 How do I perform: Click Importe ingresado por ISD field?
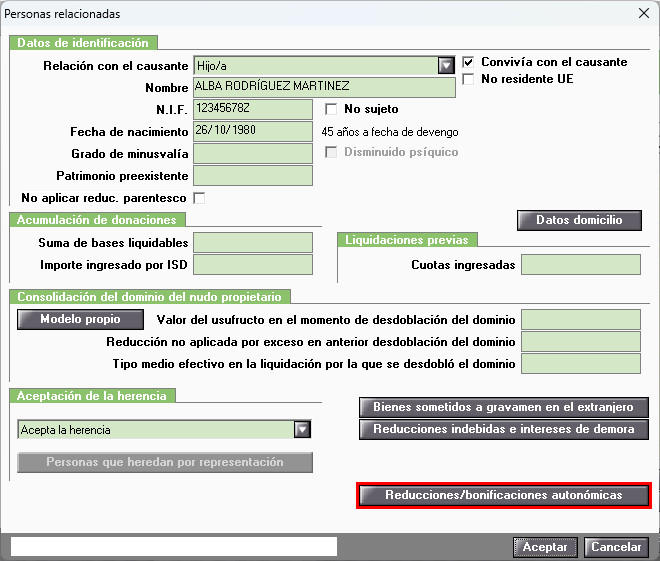point(253,265)
